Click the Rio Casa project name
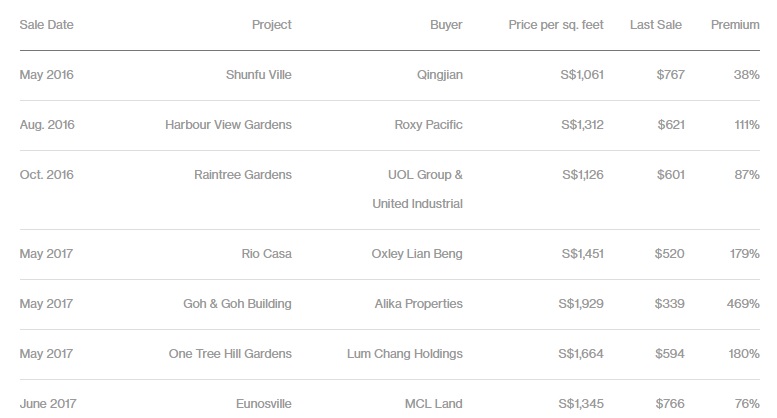This screenshot has width=777, height=418. 267,254
